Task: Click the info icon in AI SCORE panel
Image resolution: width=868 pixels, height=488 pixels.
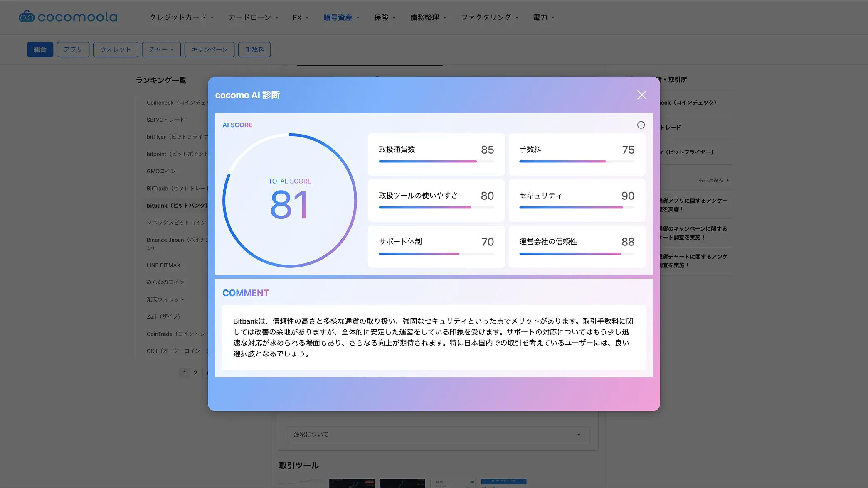Action: click(641, 125)
